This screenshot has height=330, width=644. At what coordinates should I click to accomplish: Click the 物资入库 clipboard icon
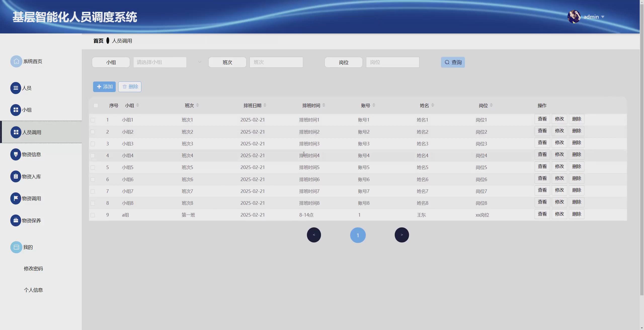click(x=16, y=177)
